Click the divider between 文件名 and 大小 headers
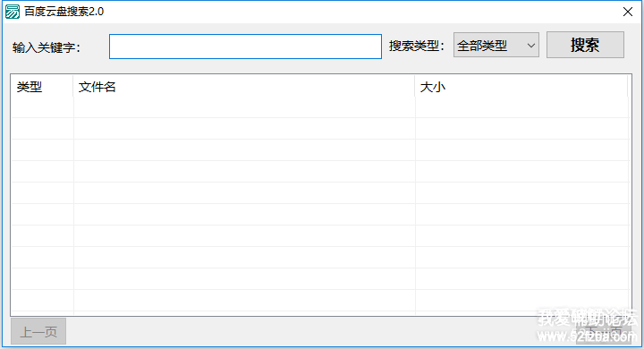The width and height of the screenshot is (644, 349). point(415,87)
